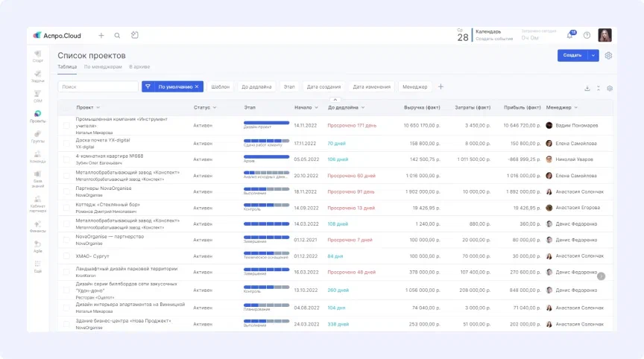
Task: Open the До дедлайна filter chip
Action: pyautogui.click(x=256, y=86)
